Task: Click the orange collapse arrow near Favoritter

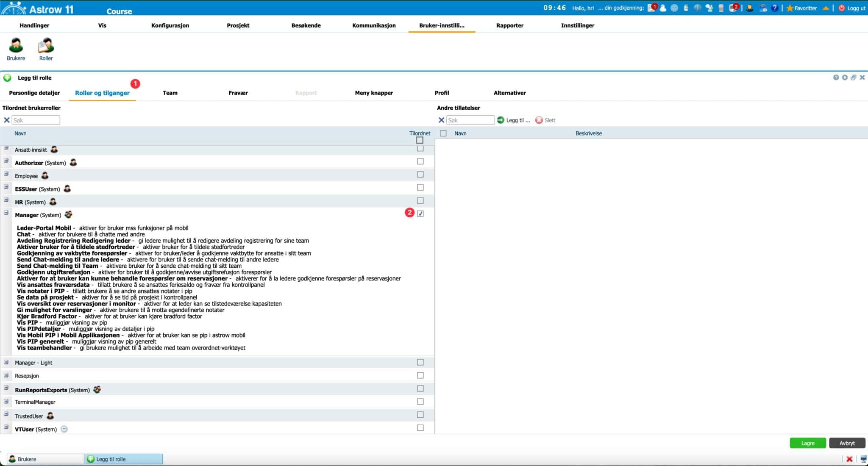Action: coord(826,8)
